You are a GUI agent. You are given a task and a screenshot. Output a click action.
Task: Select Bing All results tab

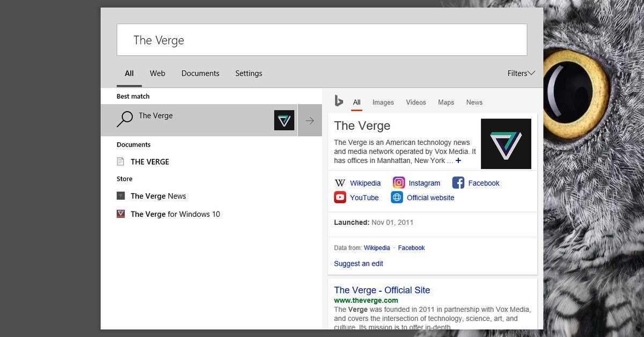coord(357,102)
